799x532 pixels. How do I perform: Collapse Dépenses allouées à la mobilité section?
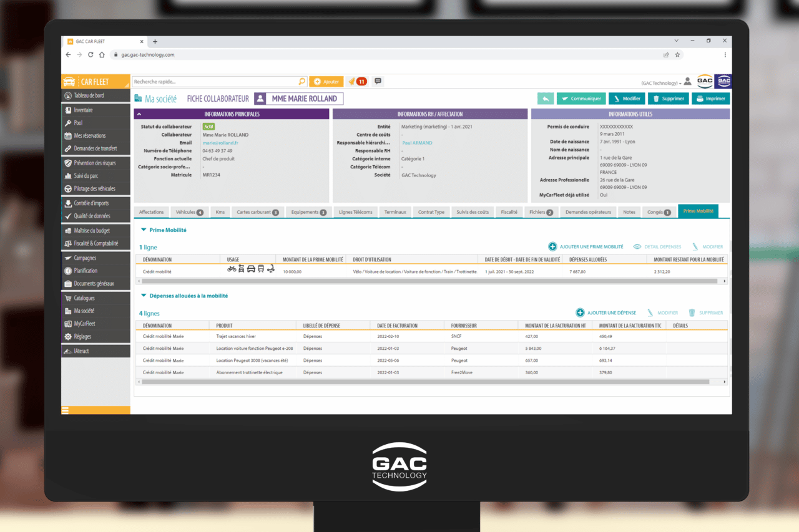point(144,296)
